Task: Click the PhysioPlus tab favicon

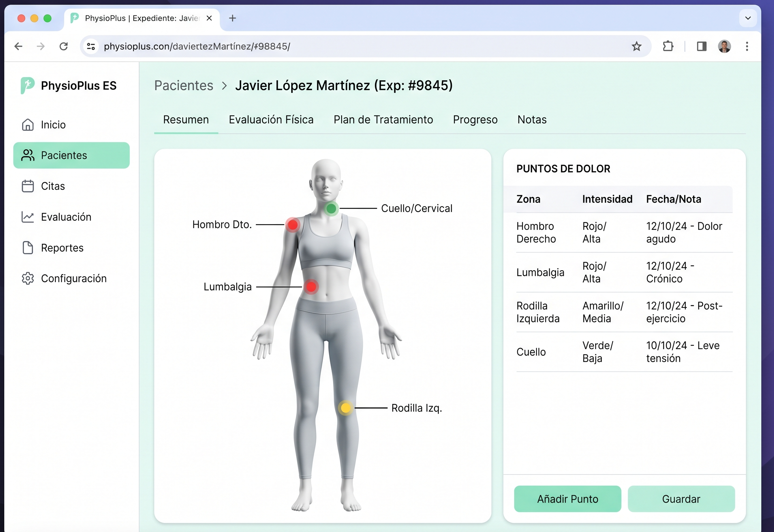Action: [75, 18]
